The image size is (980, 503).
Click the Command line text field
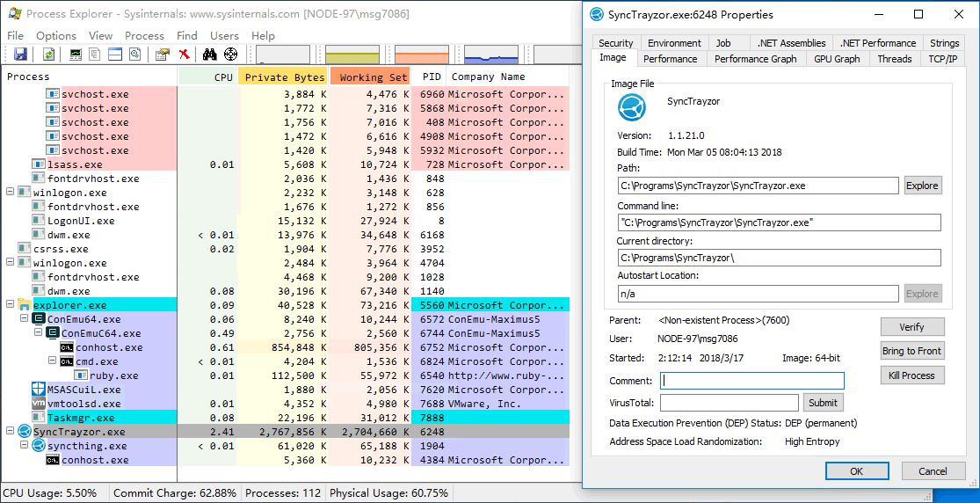click(779, 222)
